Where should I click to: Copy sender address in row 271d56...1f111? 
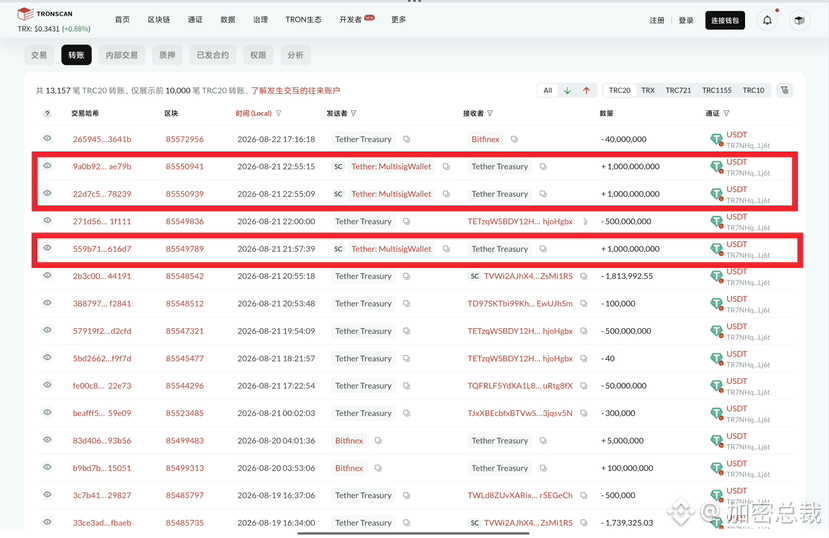click(407, 221)
